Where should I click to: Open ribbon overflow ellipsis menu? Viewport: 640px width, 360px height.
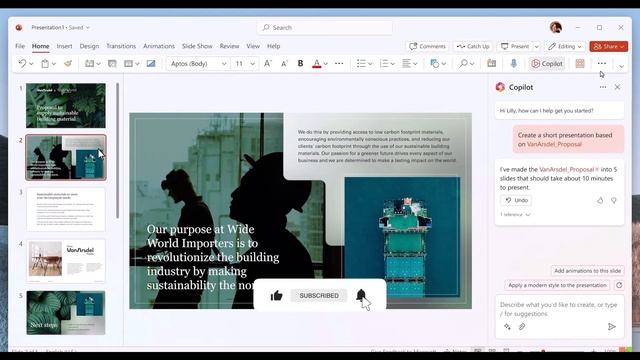click(x=602, y=64)
